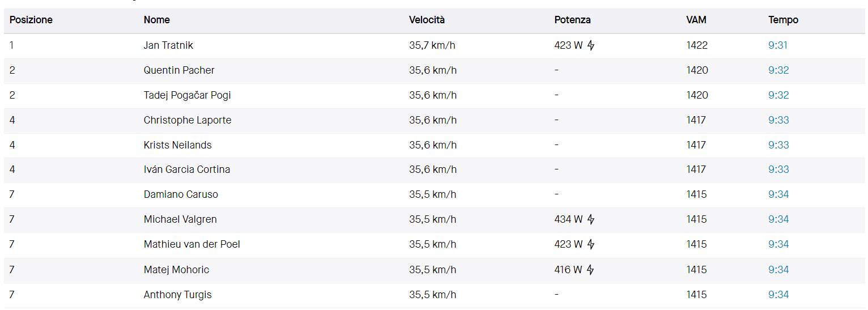Click the Velocità column header
Screen dimensions: 868x310
[x=427, y=20]
